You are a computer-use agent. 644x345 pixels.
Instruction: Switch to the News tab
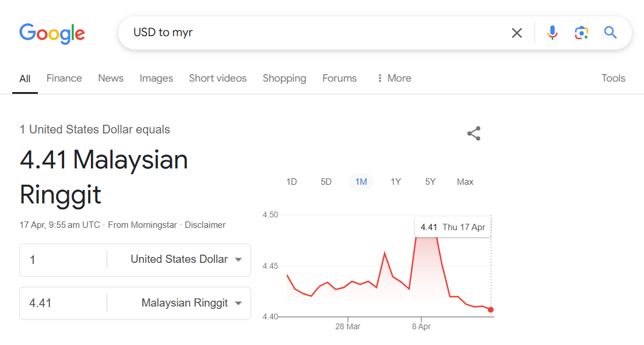(x=111, y=78)
